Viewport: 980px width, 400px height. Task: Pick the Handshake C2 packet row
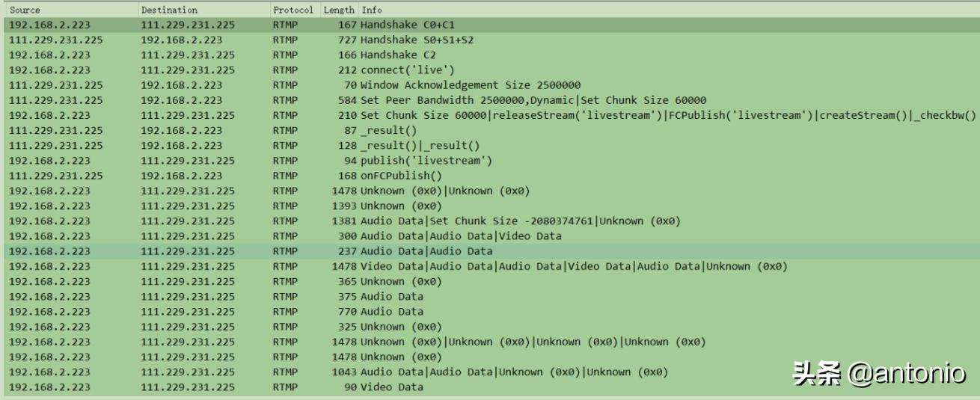pyautogui.click(x=399, y=55)
